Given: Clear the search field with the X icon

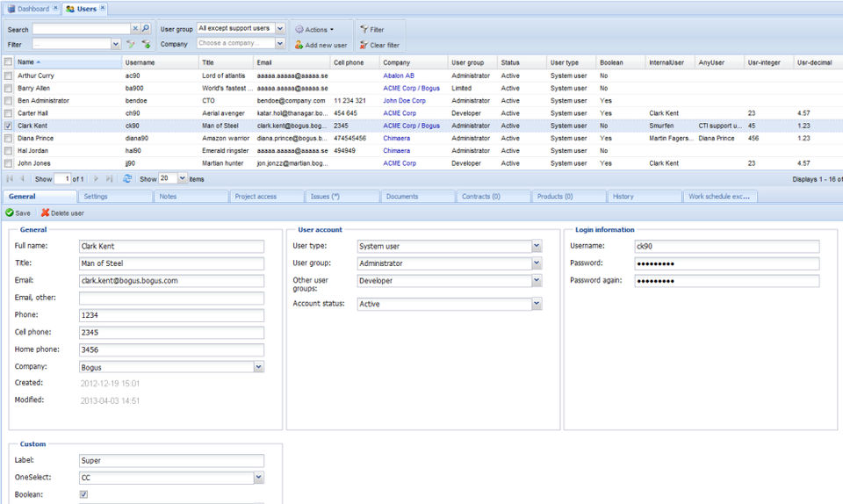Looking at the screenshot, I should coord(136,29).
